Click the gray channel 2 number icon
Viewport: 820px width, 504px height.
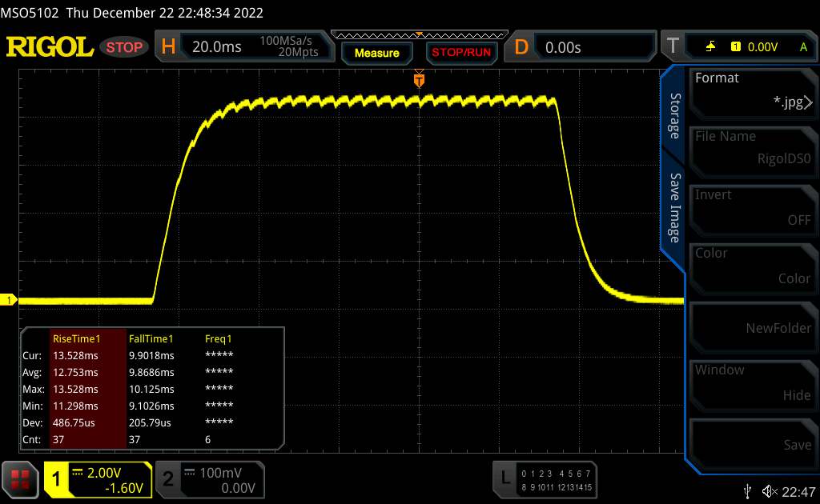coord(168,479)
